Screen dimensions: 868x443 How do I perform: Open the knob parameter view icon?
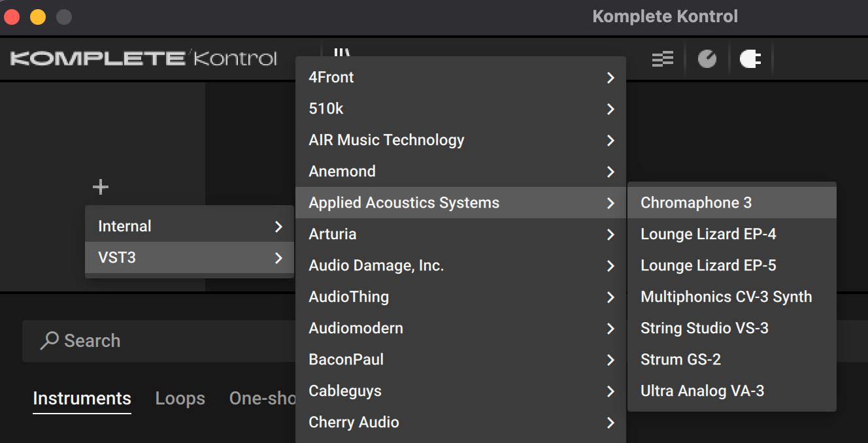coord(707,59)
